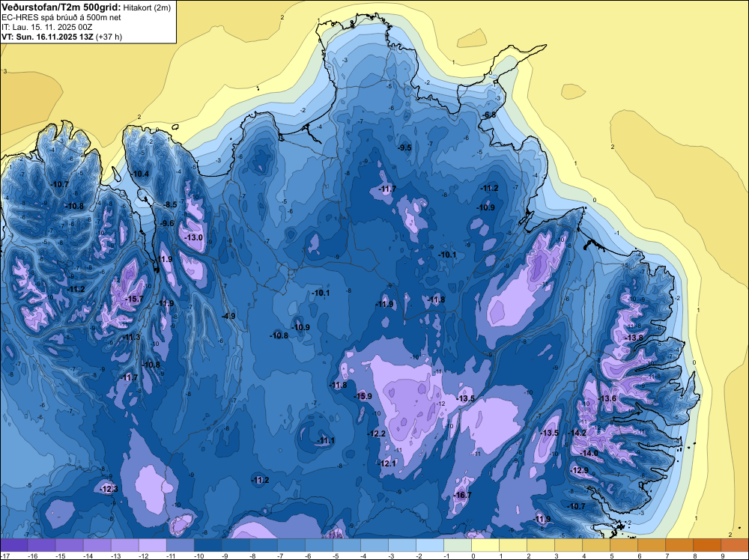Select the legend color swatch labeled -4
This screenshot has width=749, height=560.
pos(374,545)
